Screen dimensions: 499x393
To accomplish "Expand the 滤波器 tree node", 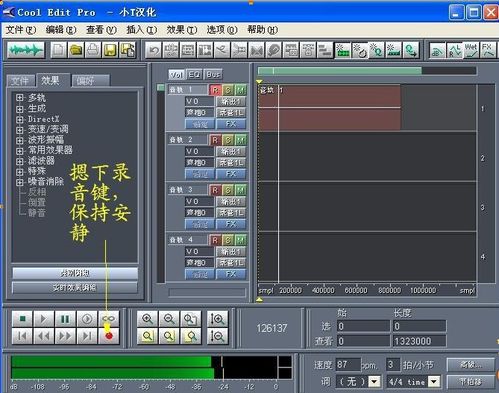I will click(20, 161).
